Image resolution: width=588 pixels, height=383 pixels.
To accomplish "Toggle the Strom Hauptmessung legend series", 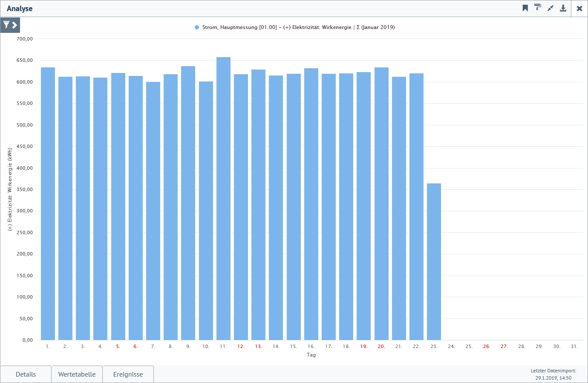I will tap(294, 27).
